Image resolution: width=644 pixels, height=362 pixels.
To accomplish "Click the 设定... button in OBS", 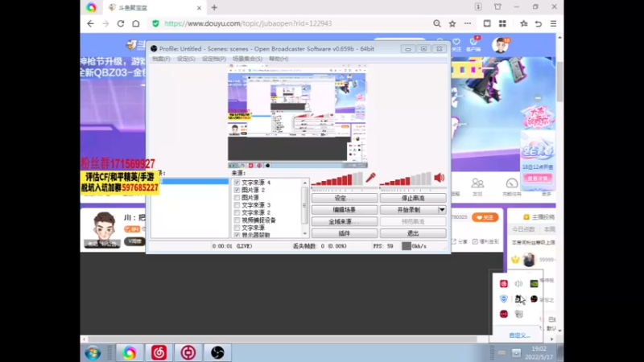I will [x=345, y=198].
